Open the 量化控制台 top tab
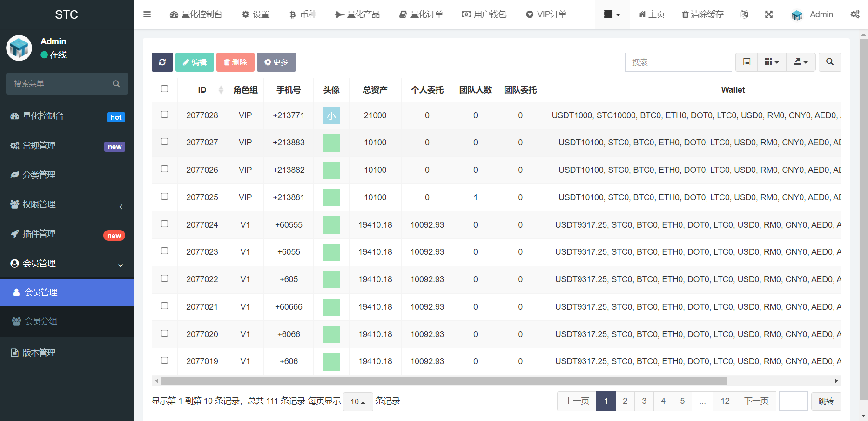Image resolution: width=868 pixels, height=421 pixels. coord(196,14)
